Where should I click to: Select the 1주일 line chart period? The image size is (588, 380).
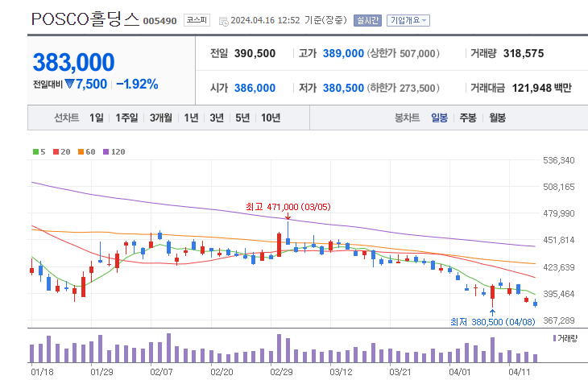[x=126, y=118]
